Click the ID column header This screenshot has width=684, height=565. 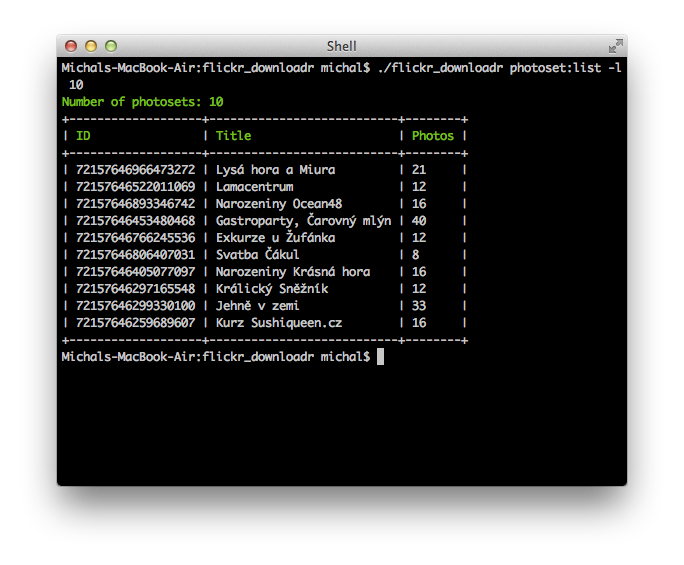pos(83,136)
